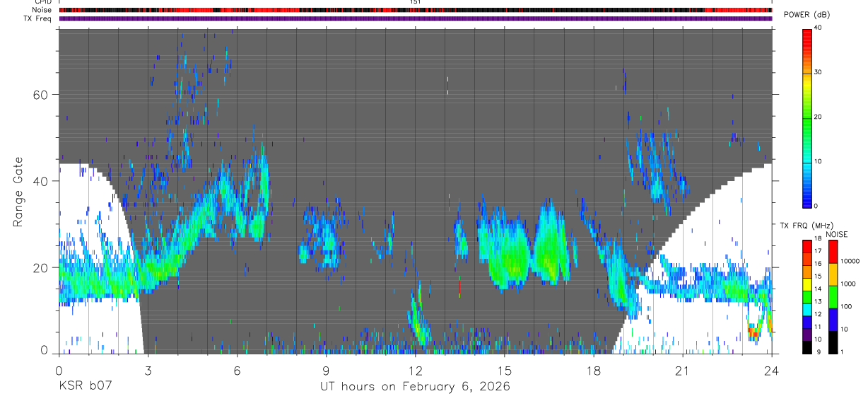
Task: Click the x-axis tick label '12'
Action: coord(416,370)
